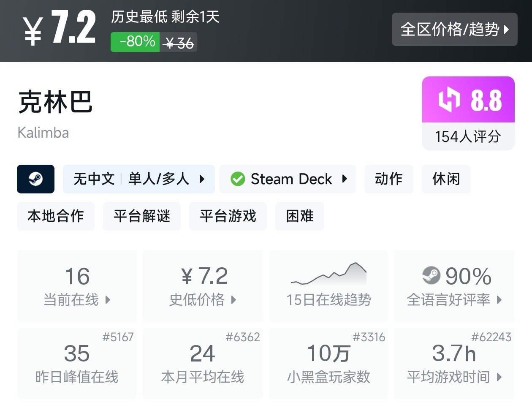This screenshot has width=532, height=405.
Task: Select the 本地合作 tag
Action: pos(56,216)
